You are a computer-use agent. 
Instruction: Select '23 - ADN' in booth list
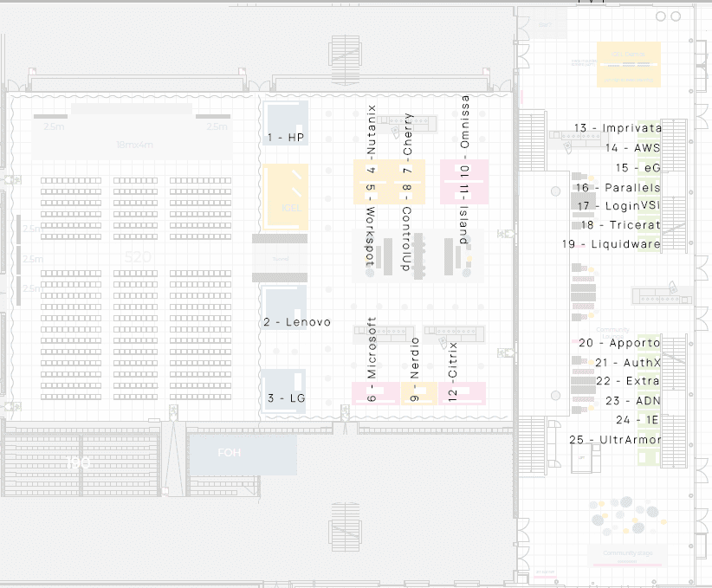pos(633,400)
